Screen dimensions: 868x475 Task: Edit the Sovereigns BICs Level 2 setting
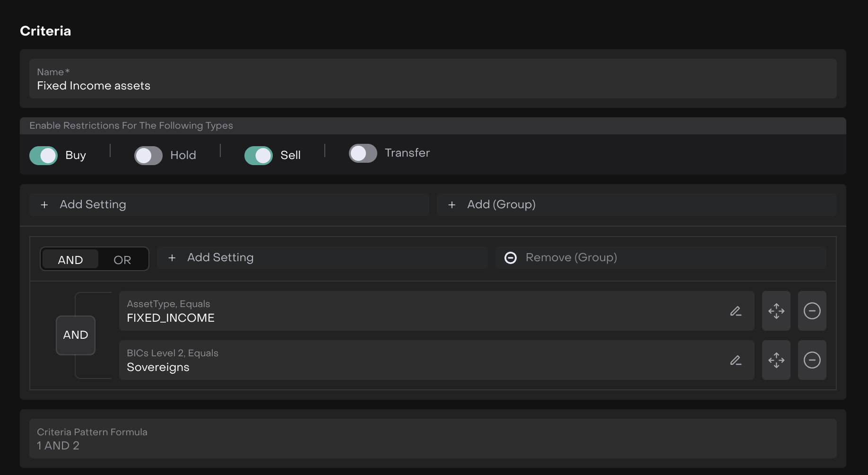click(x=735, y=361)
